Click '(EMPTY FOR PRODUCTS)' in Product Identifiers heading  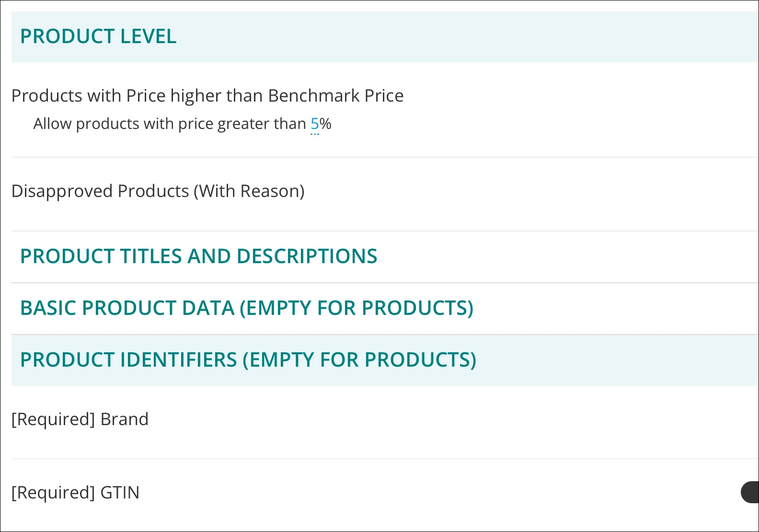(x=359, y=360)
